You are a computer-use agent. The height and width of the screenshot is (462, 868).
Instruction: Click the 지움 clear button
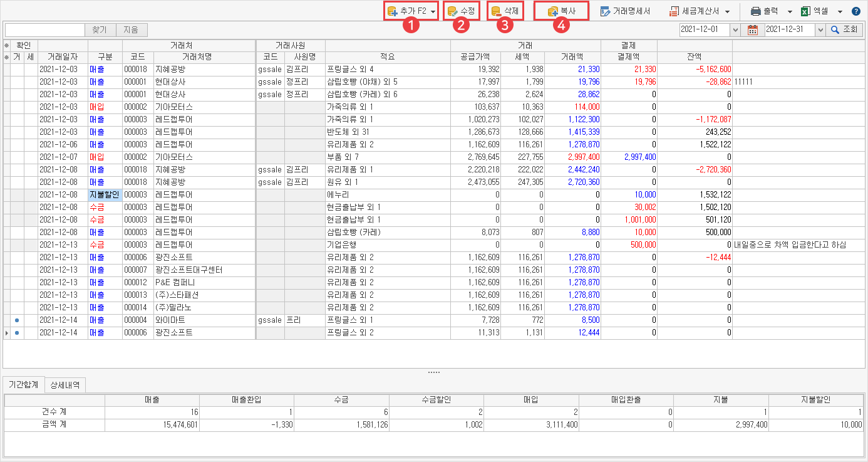pyautogui.click(x=132, y=29)
